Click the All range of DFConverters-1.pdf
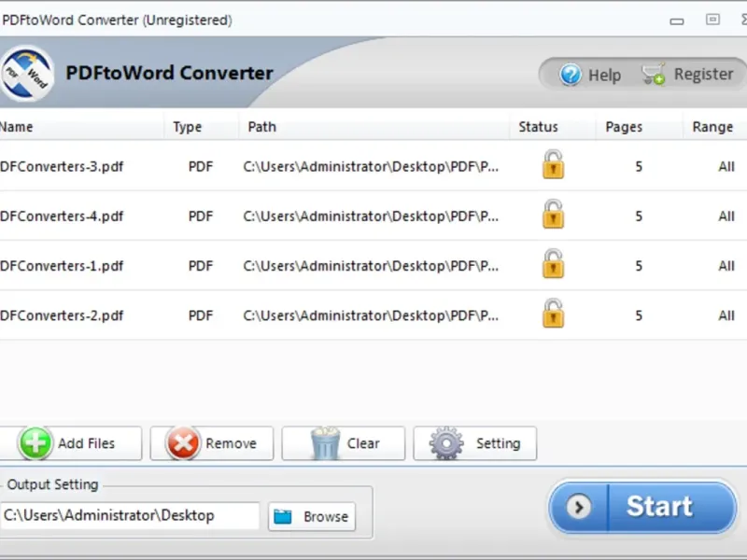 pos(726,266)
